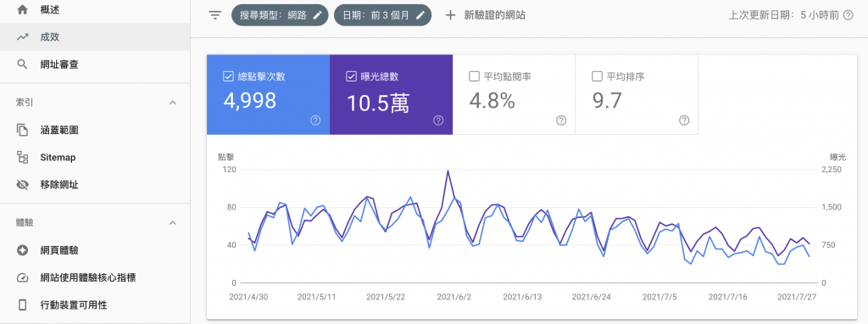Select 成效 in the sidebar
The image size is (868, 324).
(95, 37)
